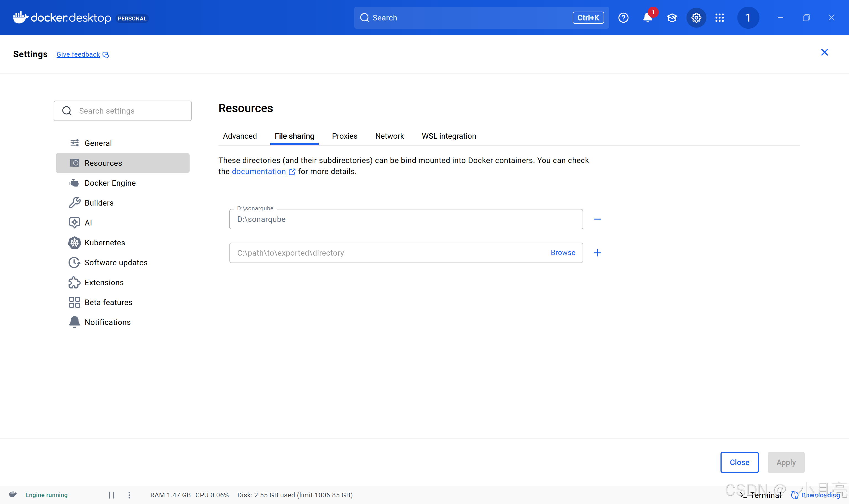Pause the Docker engine in status bar

tap(112, 495)
